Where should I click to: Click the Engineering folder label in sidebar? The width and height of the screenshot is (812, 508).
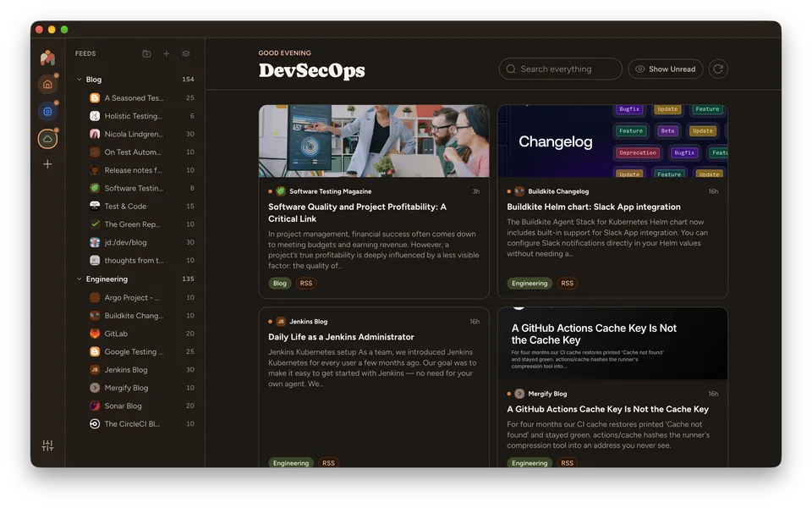[107, 279]
